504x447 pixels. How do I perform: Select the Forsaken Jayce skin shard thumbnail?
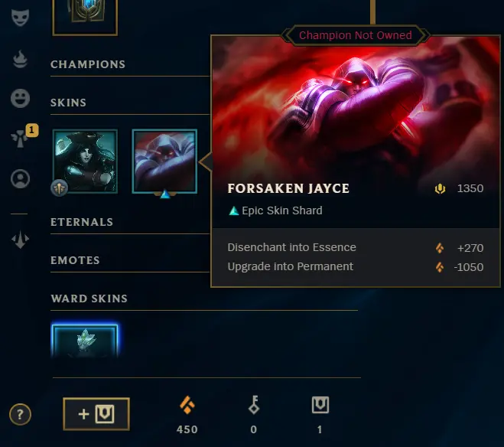point(164,161)
